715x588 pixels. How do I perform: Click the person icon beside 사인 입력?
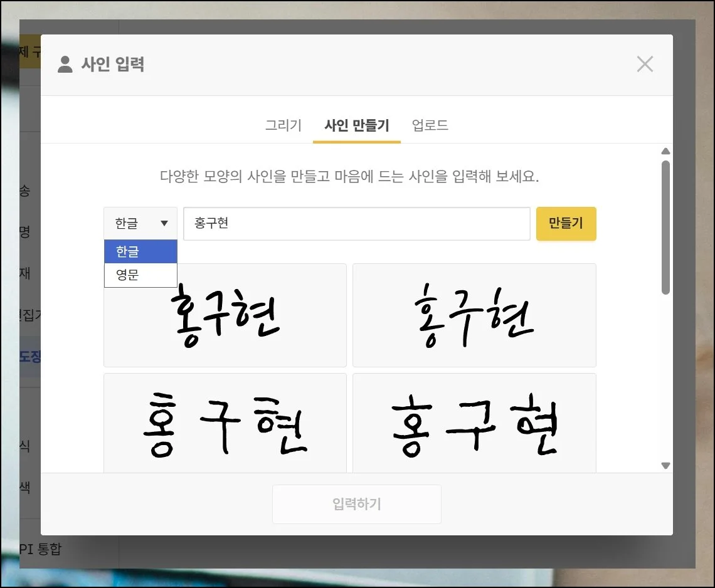pos(65,64)
